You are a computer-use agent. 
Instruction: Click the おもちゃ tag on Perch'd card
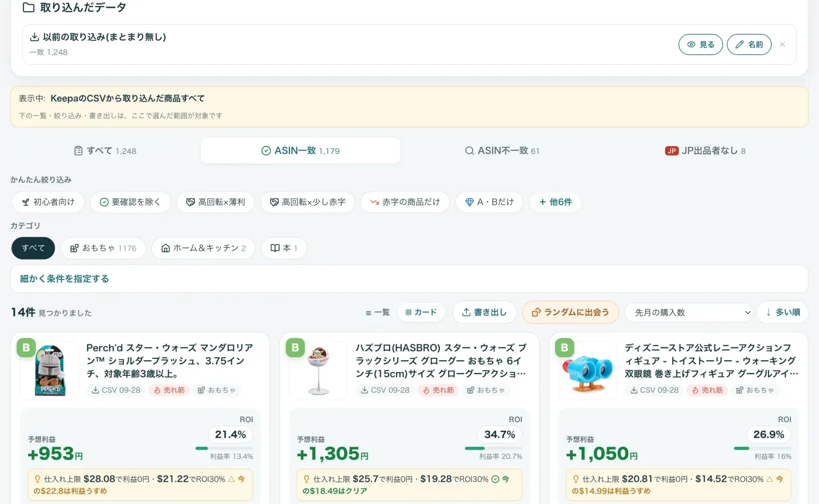(x=216, y=390)
